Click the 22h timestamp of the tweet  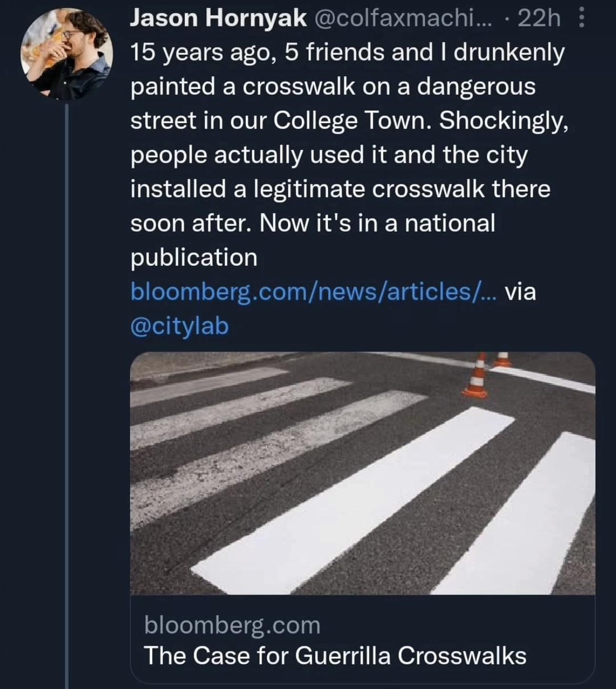pos(539,18)
